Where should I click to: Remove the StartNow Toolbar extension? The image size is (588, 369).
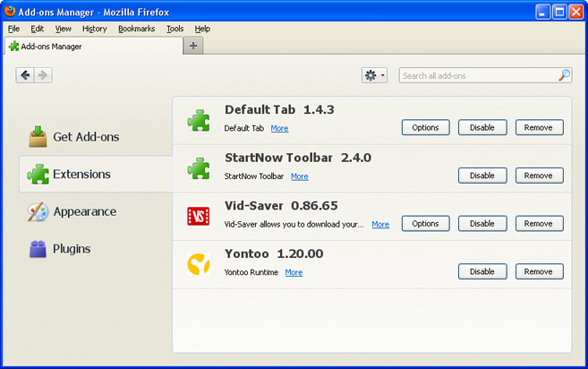click(539, 176)
